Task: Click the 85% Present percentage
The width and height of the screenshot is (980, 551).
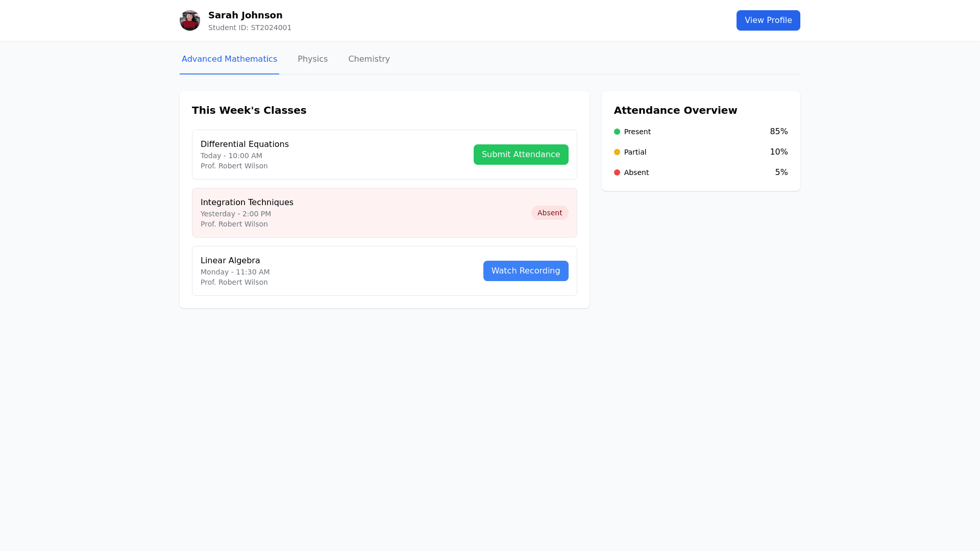Action: point(778,132)
